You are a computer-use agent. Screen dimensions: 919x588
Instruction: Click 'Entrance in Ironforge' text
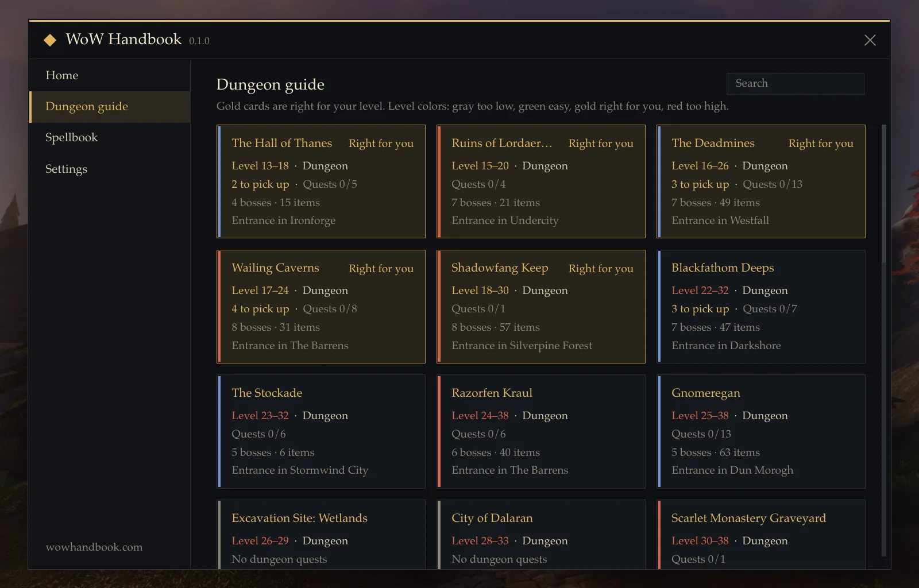pyautogui.click(x=284, y=220)
